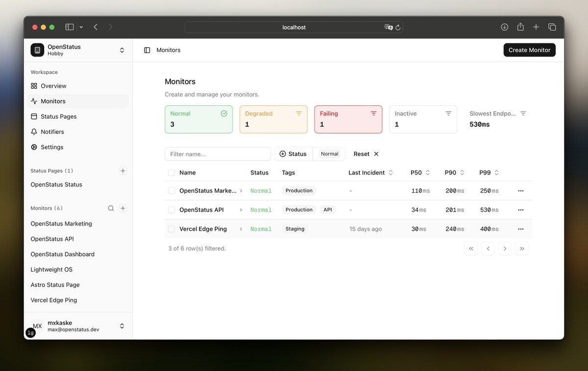Click the localhost address bar
This screenshot has width=588, height=371.
coord(294,27)
